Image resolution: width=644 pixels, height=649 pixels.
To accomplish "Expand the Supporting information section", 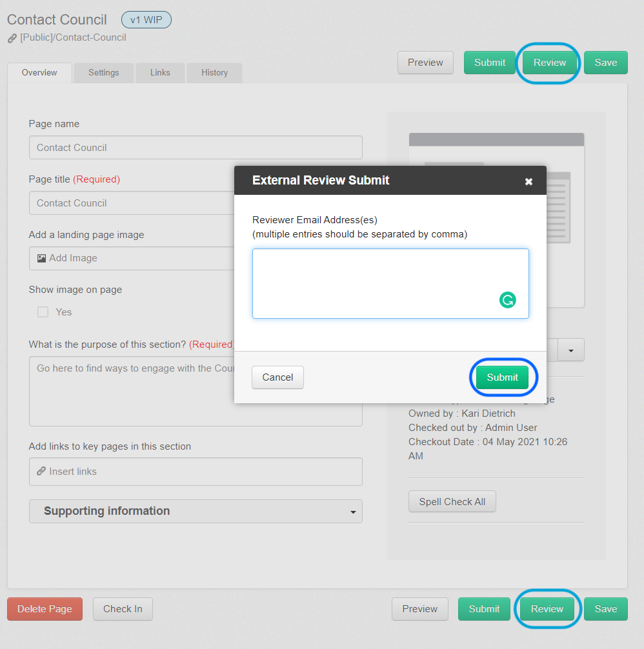I will point(353,510).
